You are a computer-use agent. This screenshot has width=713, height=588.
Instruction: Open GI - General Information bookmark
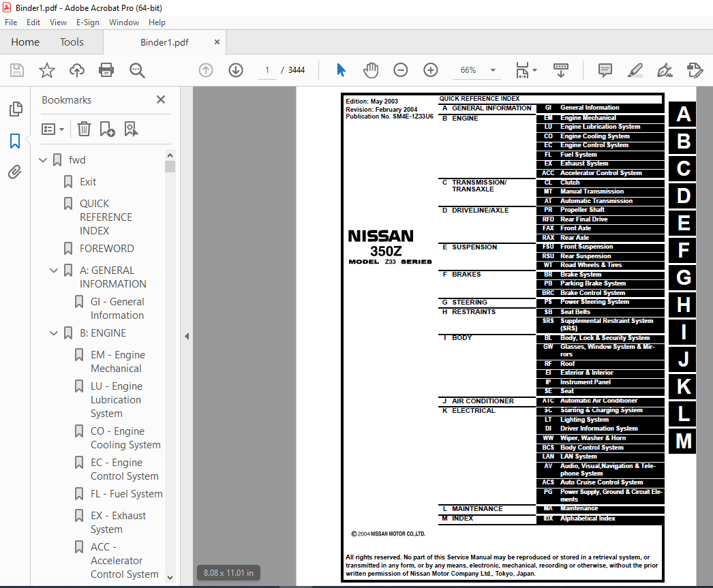point(117,309)
